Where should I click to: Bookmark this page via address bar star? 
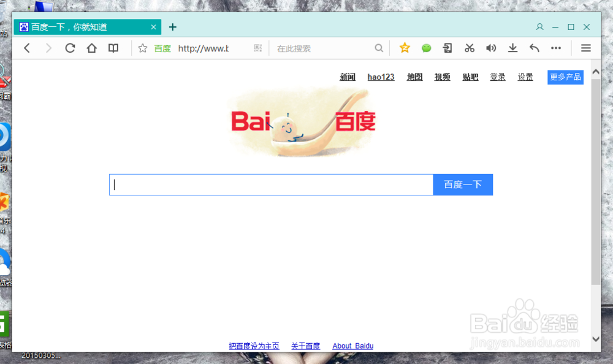pyautogui.click(x=142, y=48)
